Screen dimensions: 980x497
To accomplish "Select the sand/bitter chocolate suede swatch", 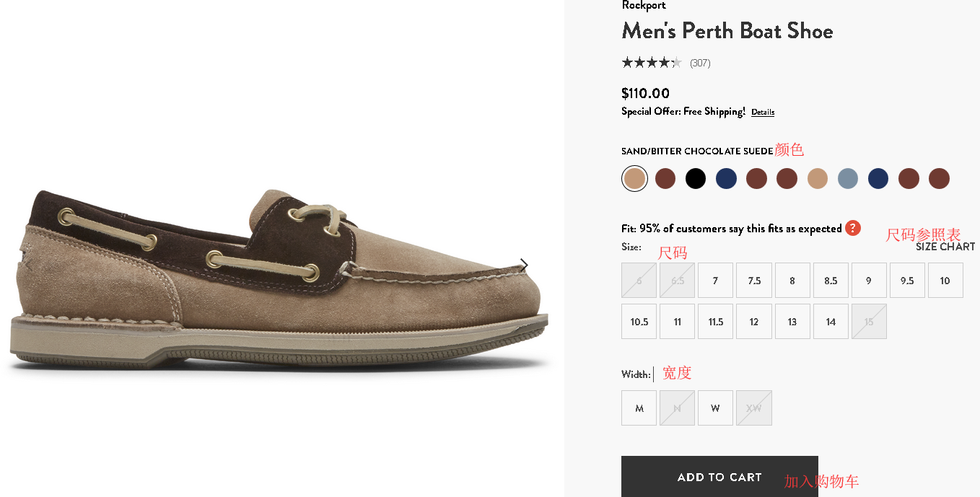I will (634, 179).
